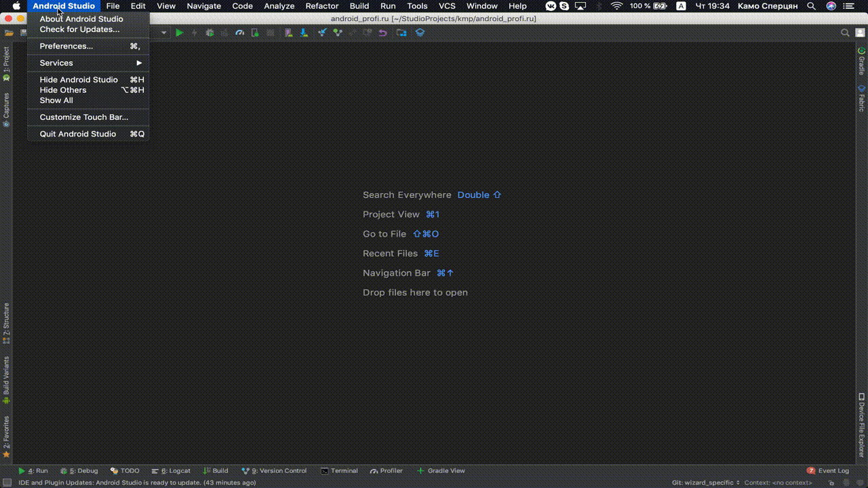Click the Skype icon in menu bar

coord(564,6)
